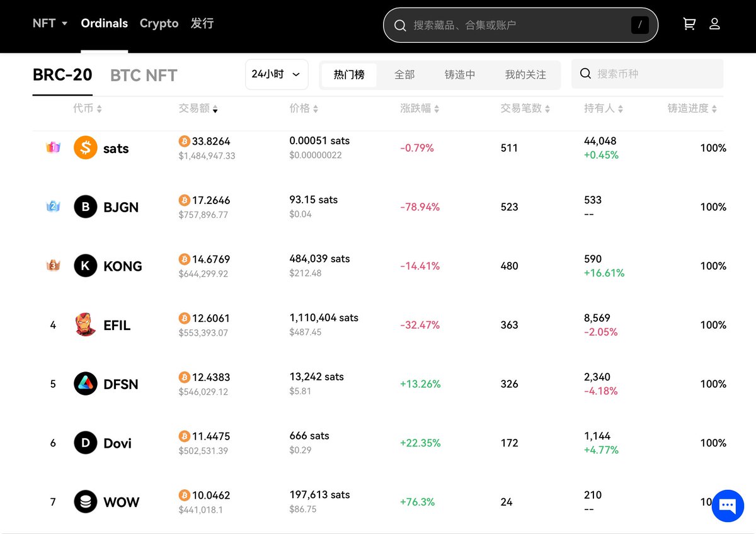Screen dimensions: 756x534
Task: Sort by 持有人 column
Action: [604, 108]
